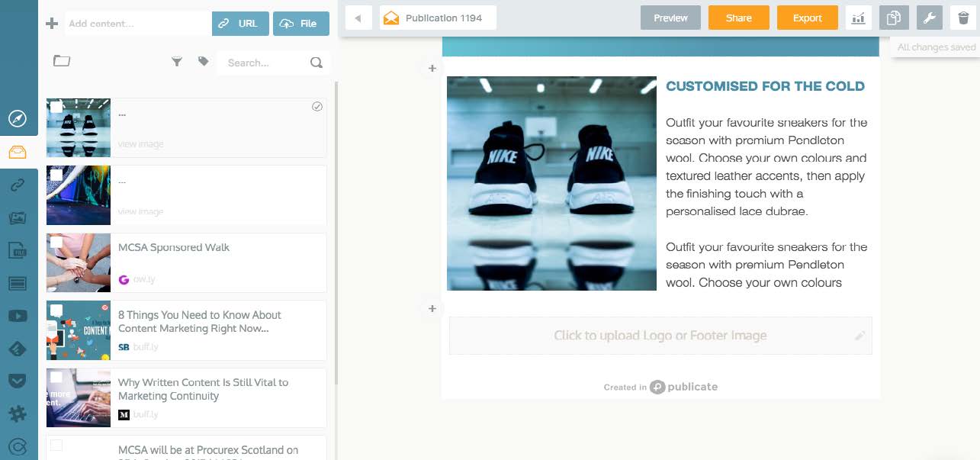This screenshot has width=980, height=460.
Task: Click the magnifier search icon
Action: (x=316, y=63)
